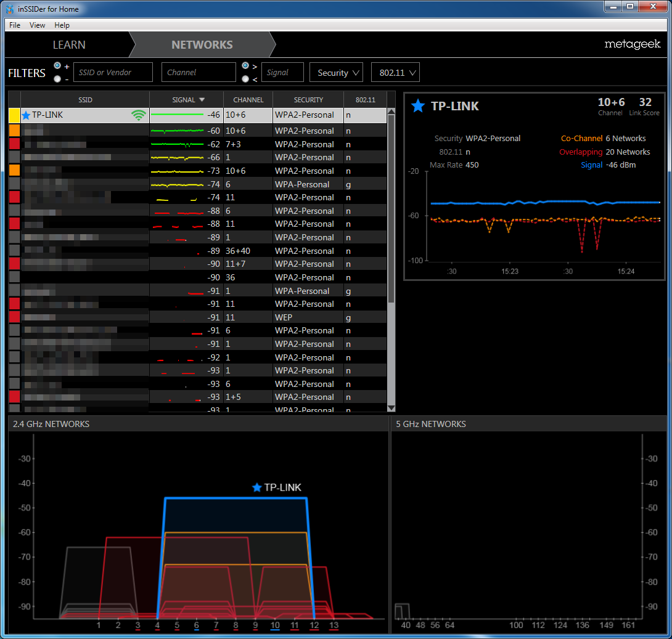Screen dimensions: 672x639
Task: Click the Co-Channel 6 Networks text
Action: 603,138
